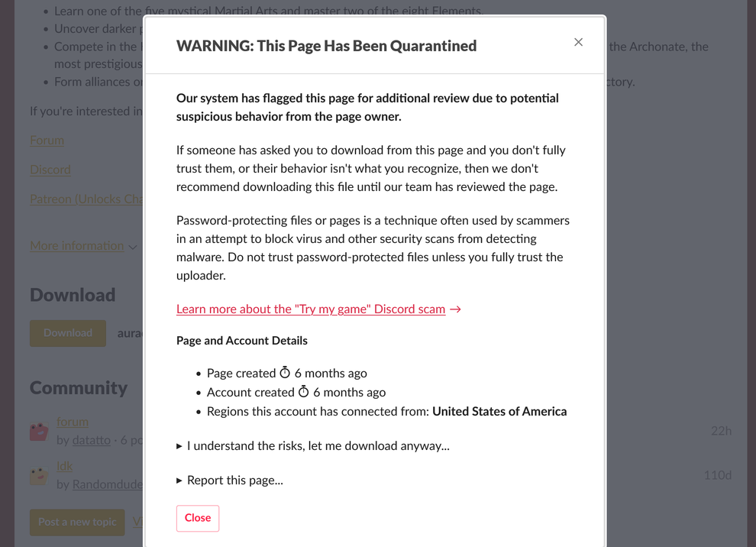Screen dimensions: 756x547
Task: Click the red Close button
Action: pyautogui.click(x=198, y=518)
